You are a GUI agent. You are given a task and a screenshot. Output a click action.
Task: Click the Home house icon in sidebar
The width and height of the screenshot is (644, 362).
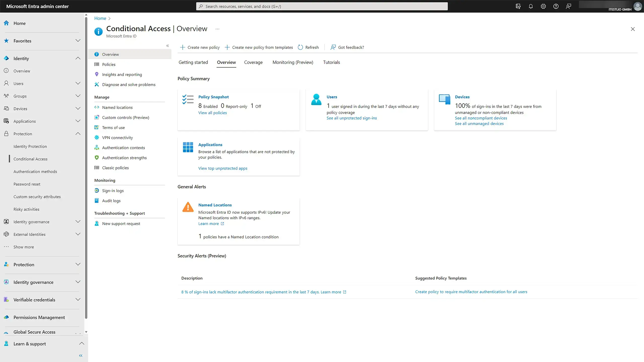point(6,23)
